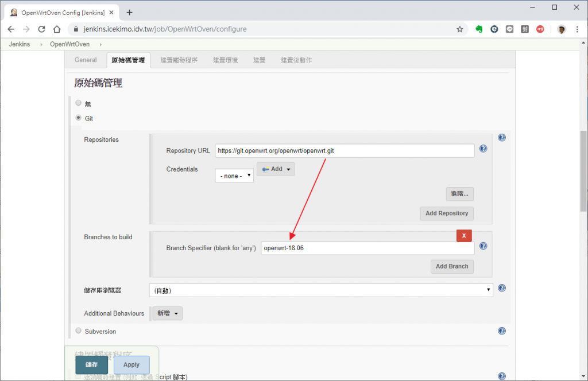Viewport: 588px width, 381px height.
Task: Click the 進階... advanced button
Action: (x=460, y=194)
